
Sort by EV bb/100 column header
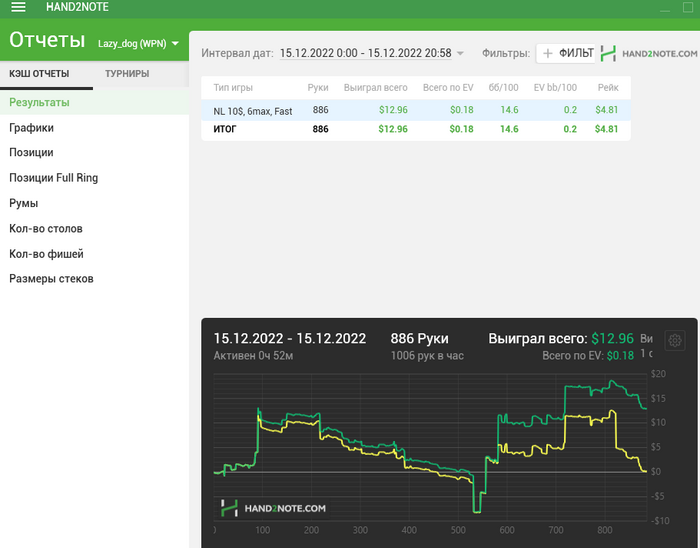pos(555,87)
